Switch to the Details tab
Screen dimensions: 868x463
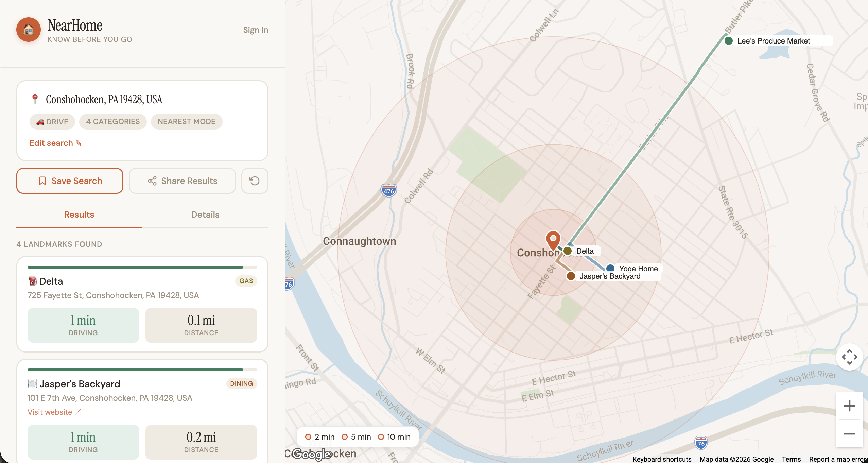click(x=205, y=215)
